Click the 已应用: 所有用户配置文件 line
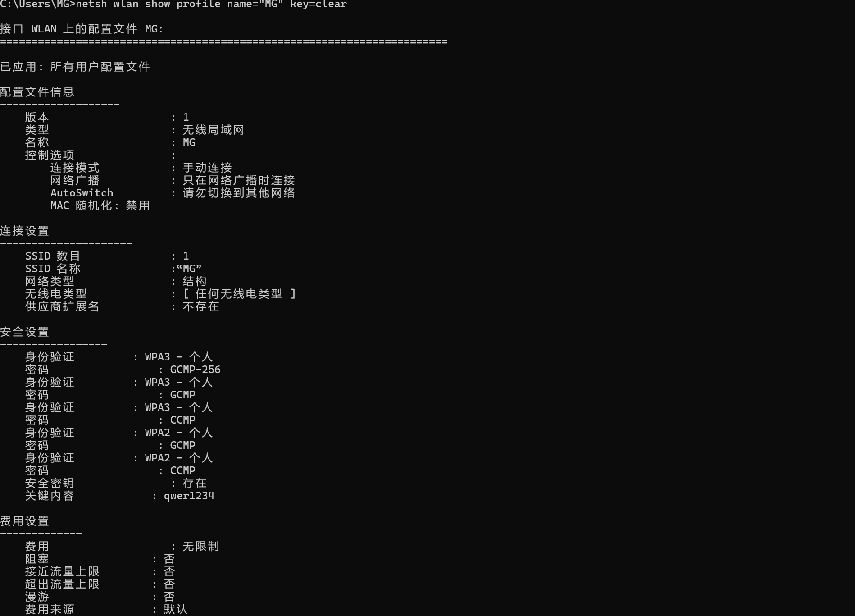This screenshot has width=855, height=616. 75,67
